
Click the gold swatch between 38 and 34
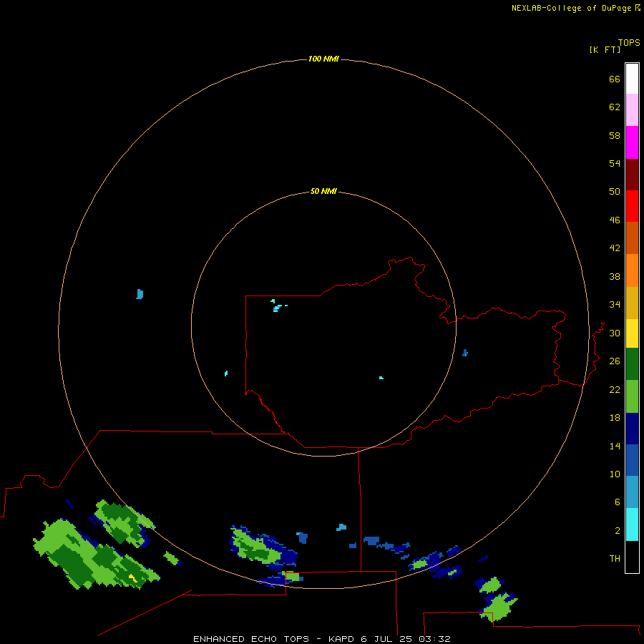coord(632,303)
